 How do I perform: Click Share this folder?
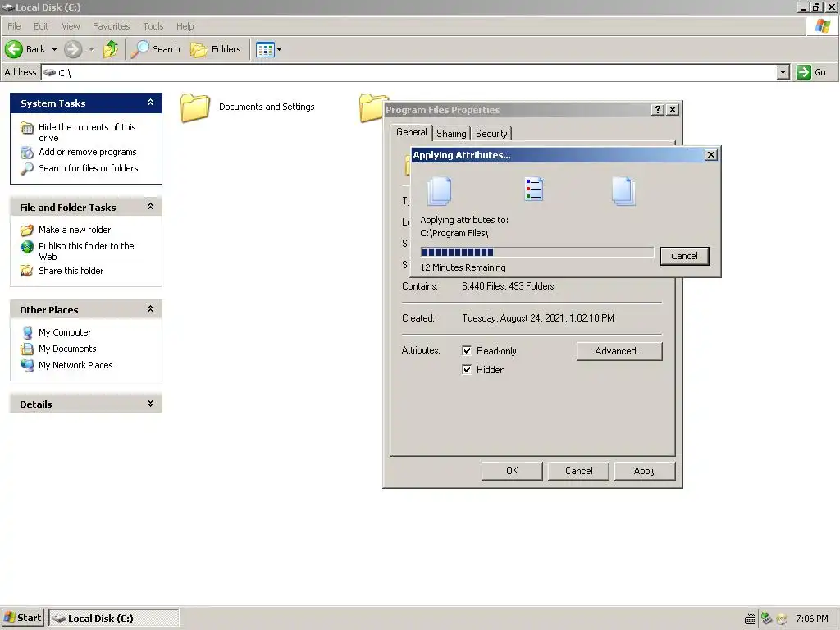[x=71, y=271]
